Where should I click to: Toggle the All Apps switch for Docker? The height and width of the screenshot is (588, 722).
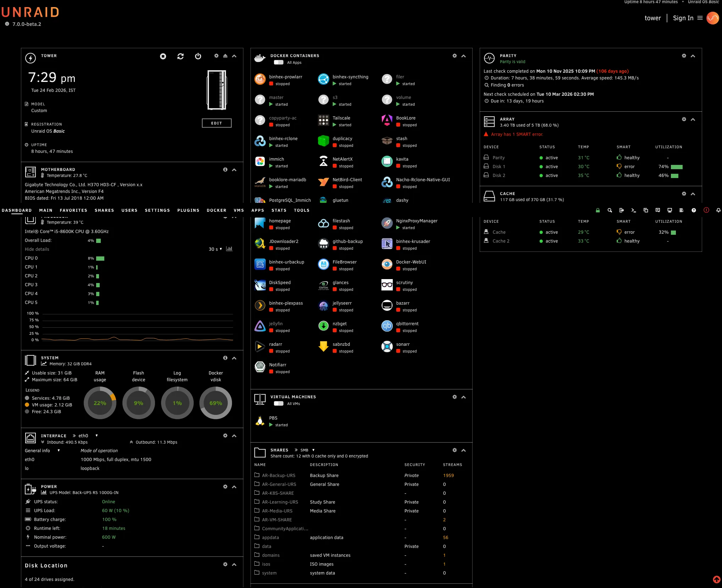(279, 62)
